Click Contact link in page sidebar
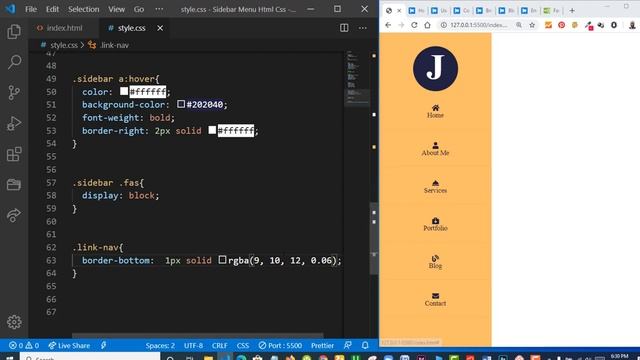Screen dimensions: 640x360 tap(435, 299)
